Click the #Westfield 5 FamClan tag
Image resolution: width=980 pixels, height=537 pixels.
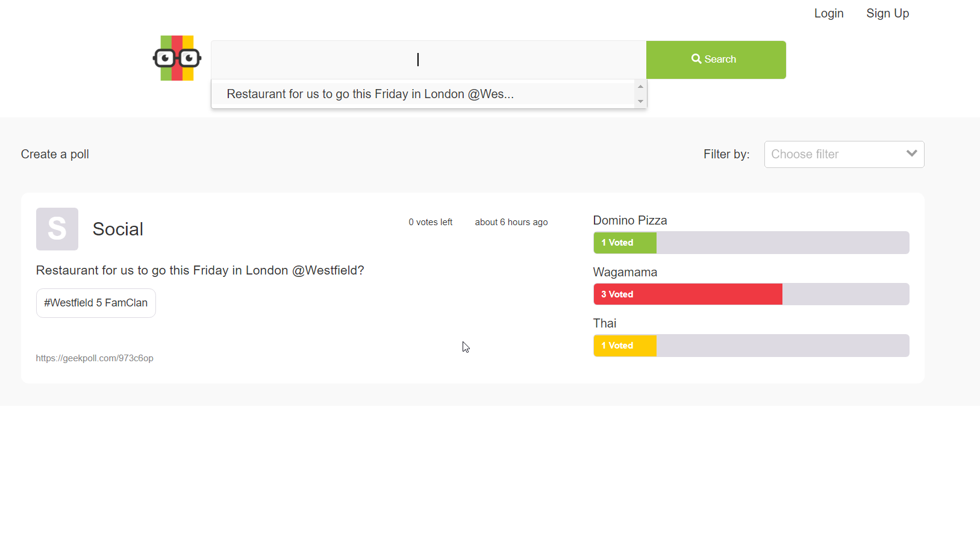(96, 303)
